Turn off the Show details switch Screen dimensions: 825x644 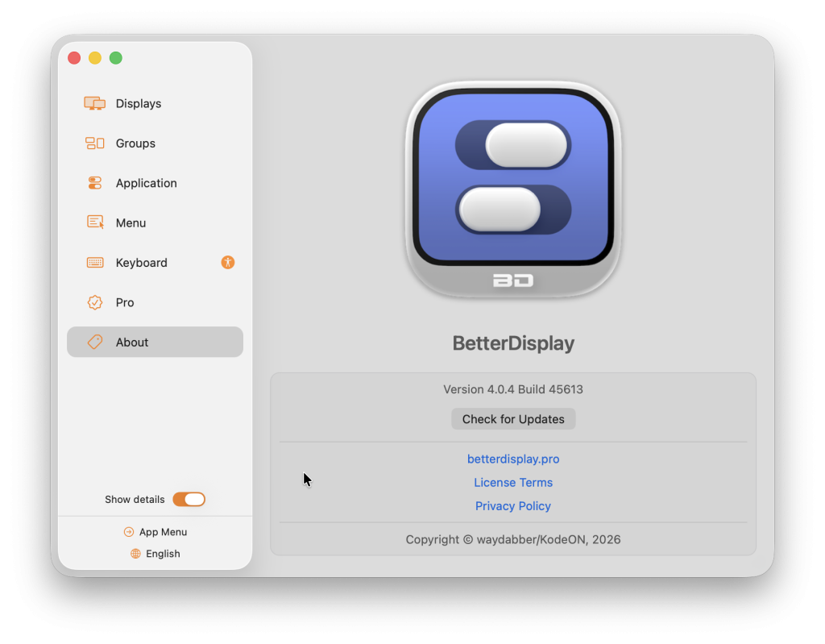pyautogui.click(x=189, y=500)
